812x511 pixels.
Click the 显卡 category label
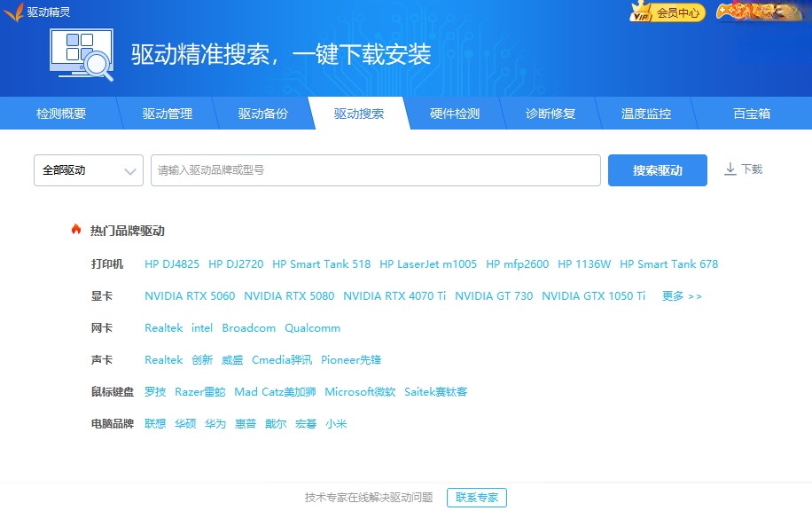(x=102, y=296)
